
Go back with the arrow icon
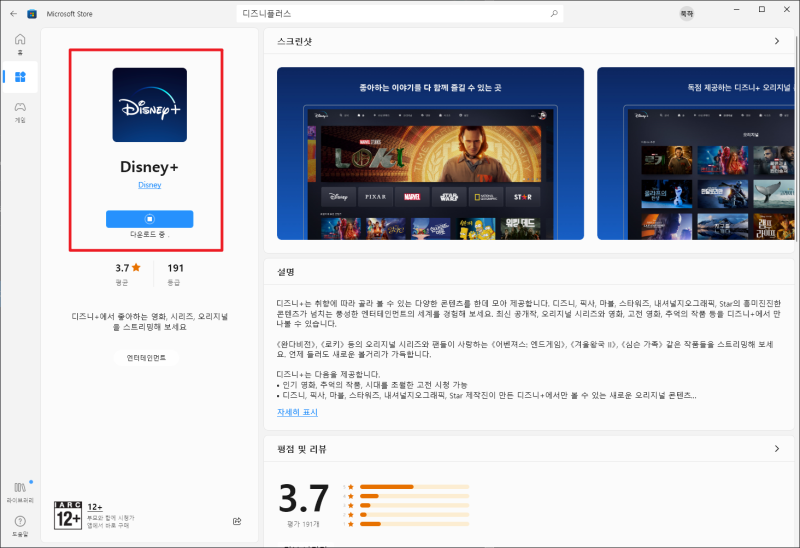pyautogui.click(x=13, y=14)
